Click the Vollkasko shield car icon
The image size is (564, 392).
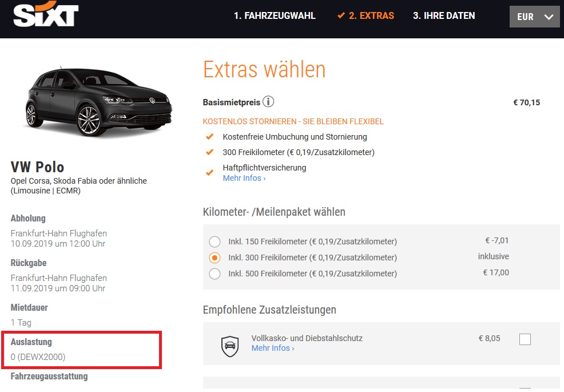pos(230,346)
